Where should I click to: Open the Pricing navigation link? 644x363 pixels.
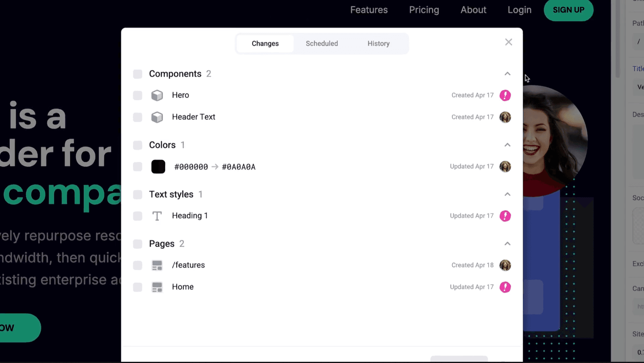click(x=424, y=10)
